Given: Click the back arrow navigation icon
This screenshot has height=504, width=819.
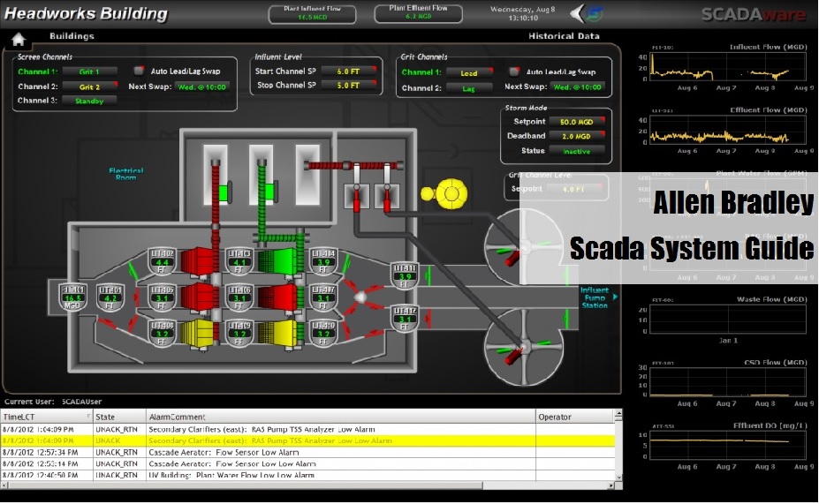Looking at the screenshot, I should pos(577,13).
